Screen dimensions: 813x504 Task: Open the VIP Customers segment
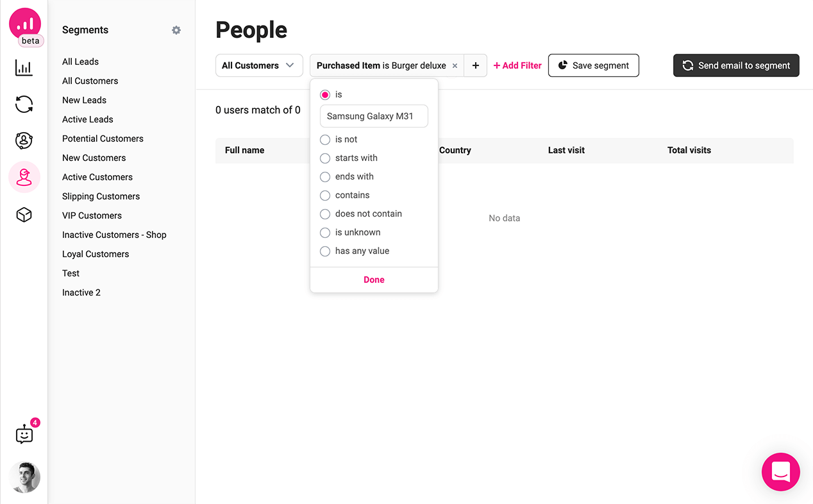(92, 215)
